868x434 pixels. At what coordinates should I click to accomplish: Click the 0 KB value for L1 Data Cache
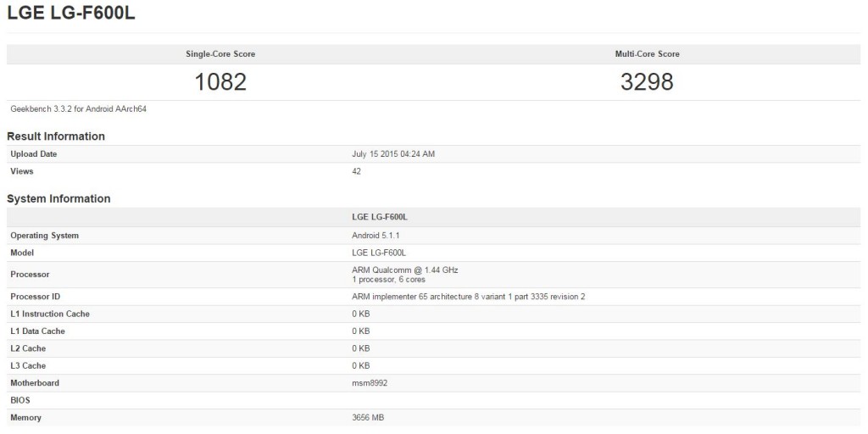click(361, 331)
